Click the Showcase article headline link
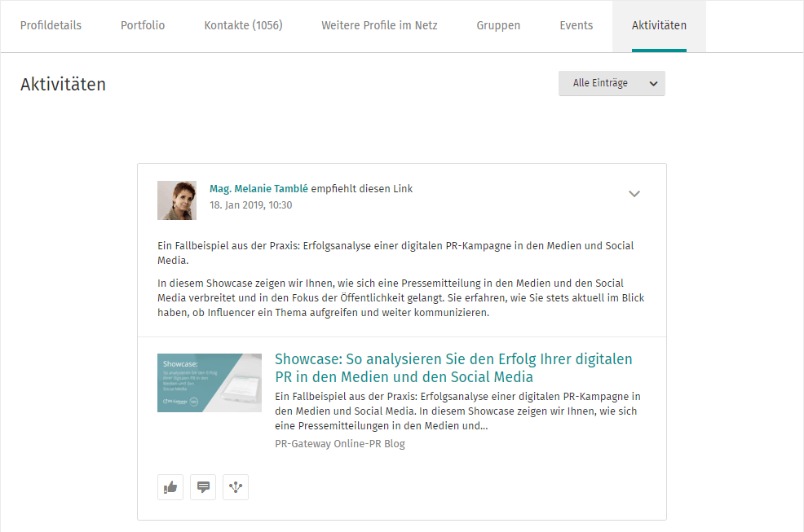Screen dimensions: 804x532 [453, 368]
